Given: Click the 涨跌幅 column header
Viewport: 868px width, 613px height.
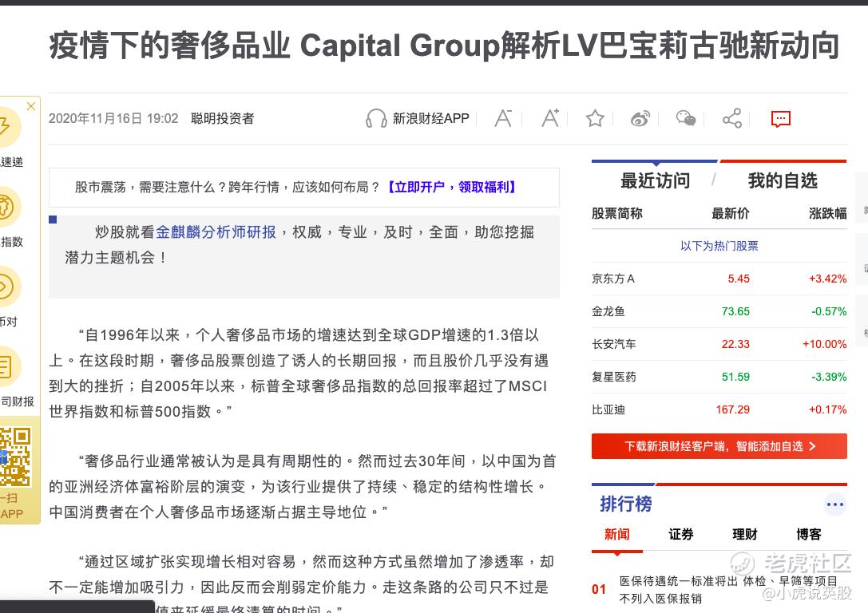Looking at the screenshot, I should click(x=827, y=214).
